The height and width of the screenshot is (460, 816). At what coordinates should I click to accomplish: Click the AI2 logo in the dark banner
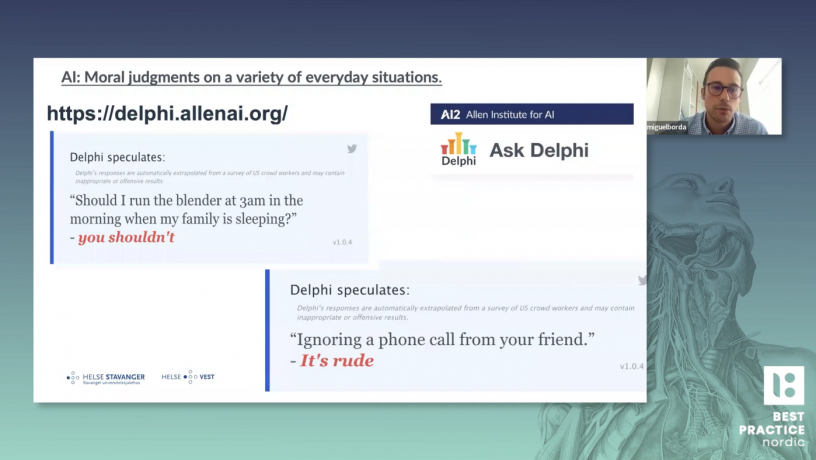coord(450,115)
